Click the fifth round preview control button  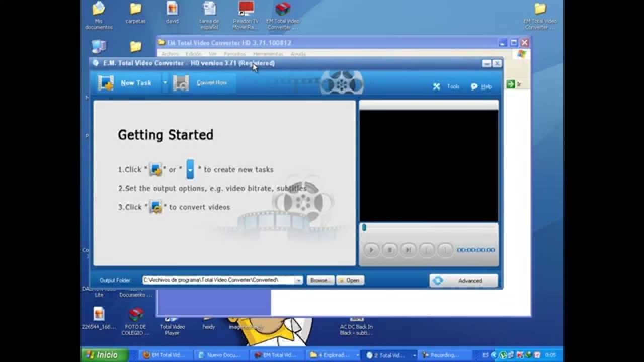[445, 250]
